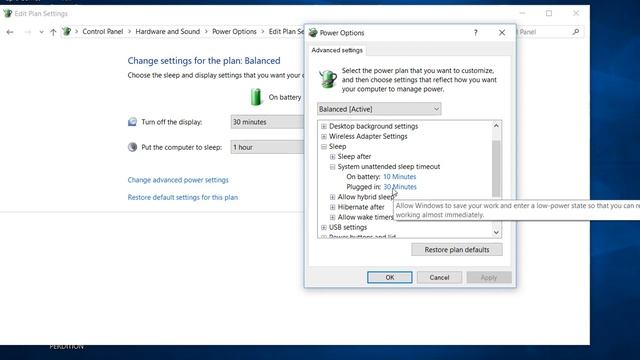The width and height of the screenshot is (640, 360).
Task: Click Restore plan defaults button
Action: 457,250
